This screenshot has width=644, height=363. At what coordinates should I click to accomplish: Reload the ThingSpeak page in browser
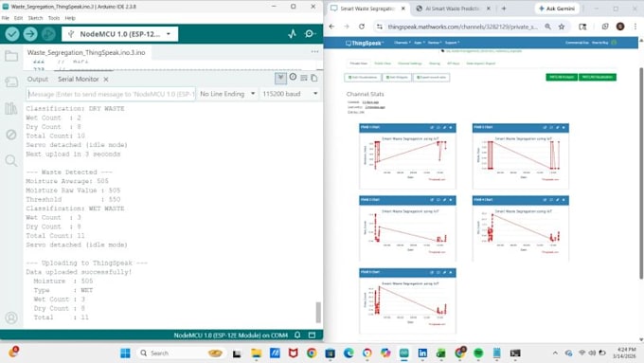362,27
